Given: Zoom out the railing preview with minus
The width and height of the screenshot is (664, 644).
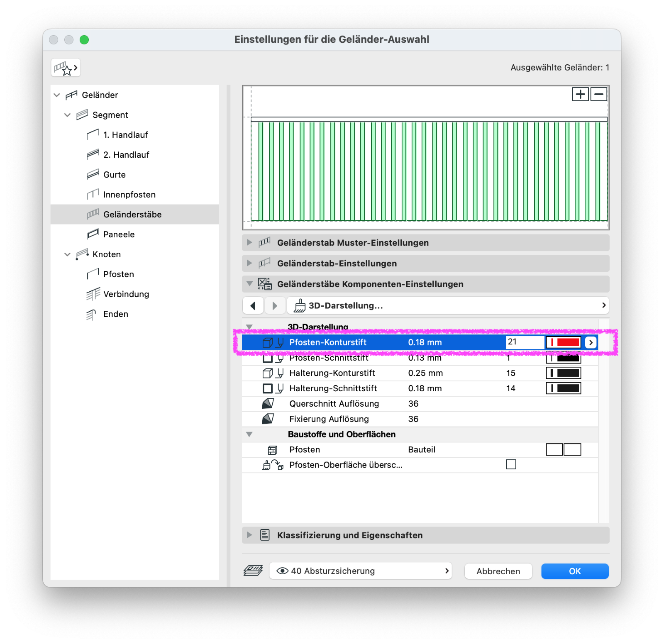Looking at the screenshot, I should tap(598, 94).
